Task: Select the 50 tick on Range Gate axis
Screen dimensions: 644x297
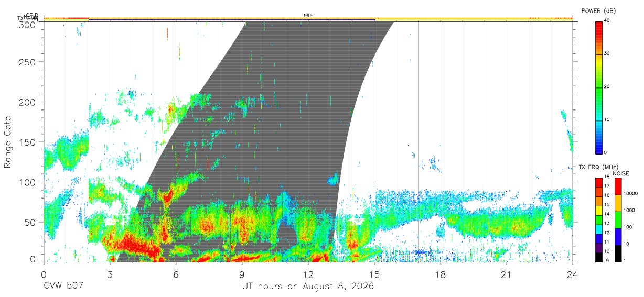Action: coord(31,222)
